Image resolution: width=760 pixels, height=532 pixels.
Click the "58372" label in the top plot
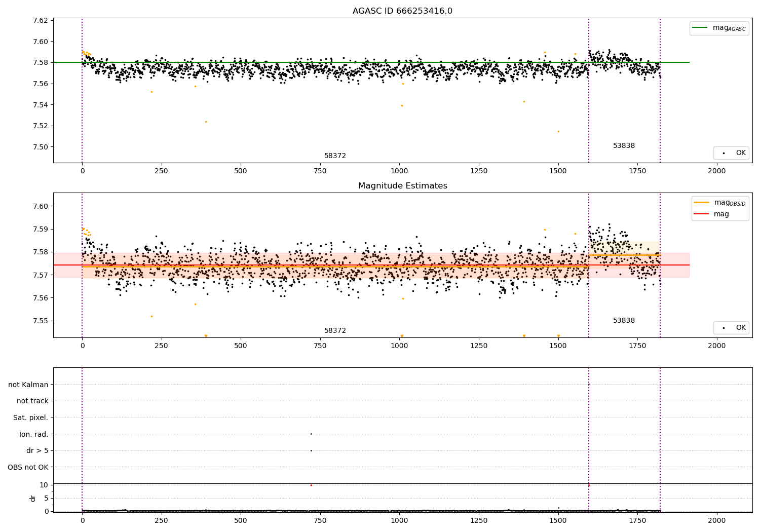(335, 156)
